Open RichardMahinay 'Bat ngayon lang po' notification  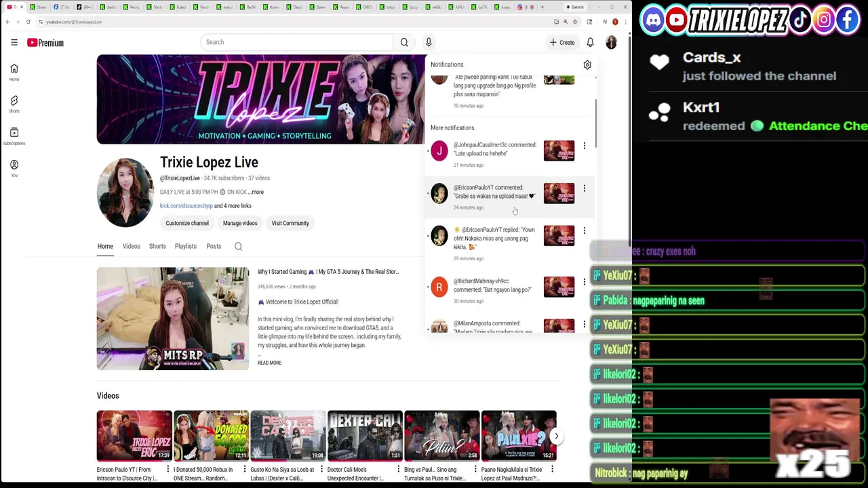(x=509, y=289)
